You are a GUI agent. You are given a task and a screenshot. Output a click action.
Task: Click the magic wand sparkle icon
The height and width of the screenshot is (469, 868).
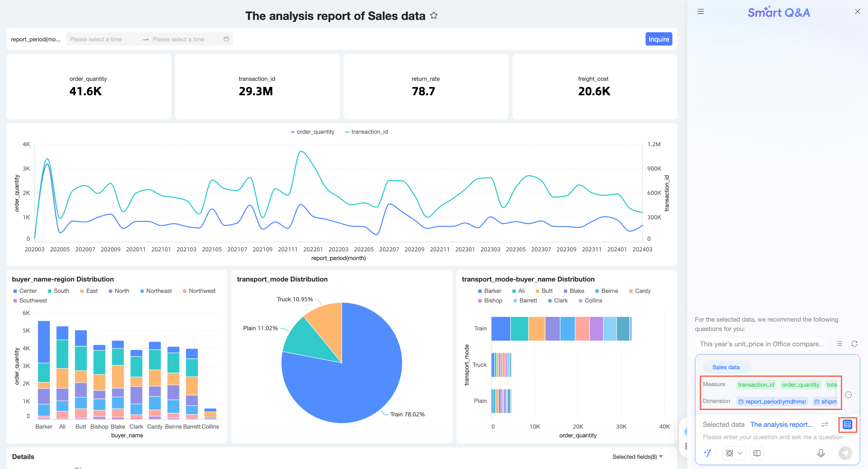click(707, 453)
